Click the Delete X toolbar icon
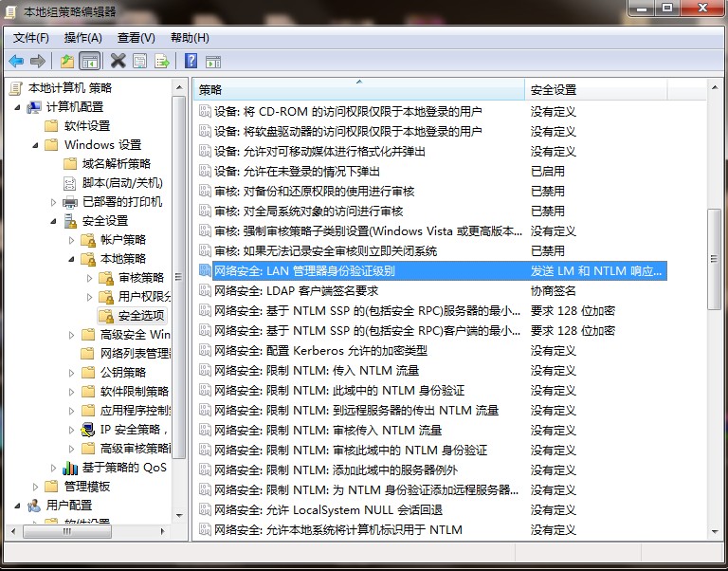The image size is (728, 571). point(118,61)
